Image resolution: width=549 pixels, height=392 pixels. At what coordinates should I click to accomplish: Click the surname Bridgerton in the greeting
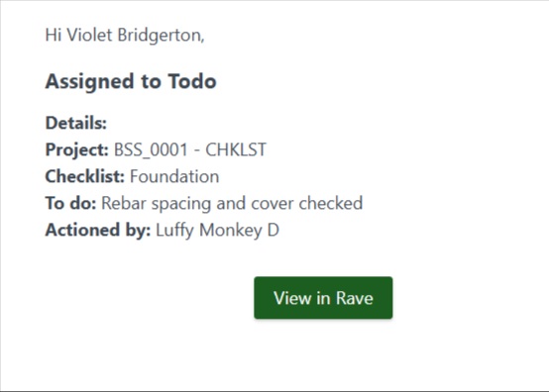click(161, 36)
